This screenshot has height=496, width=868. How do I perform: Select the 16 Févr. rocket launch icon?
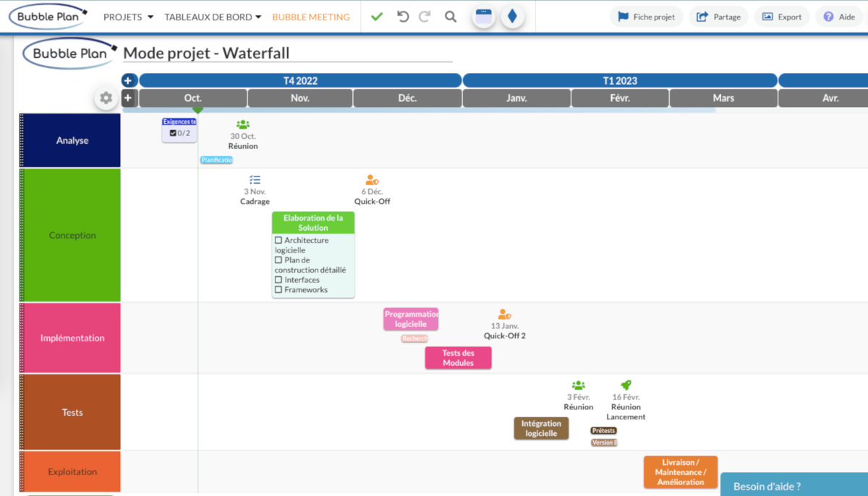[626, 385]
